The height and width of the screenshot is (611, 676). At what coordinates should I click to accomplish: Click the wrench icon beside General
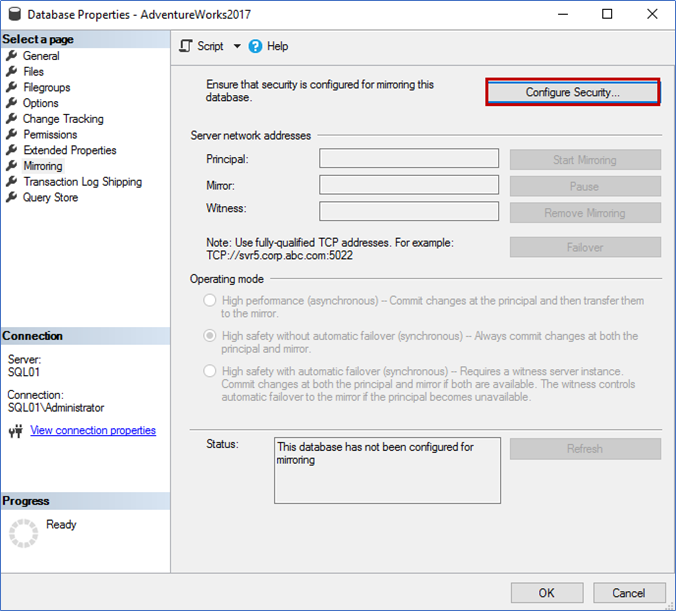click(x=12, y=56)
